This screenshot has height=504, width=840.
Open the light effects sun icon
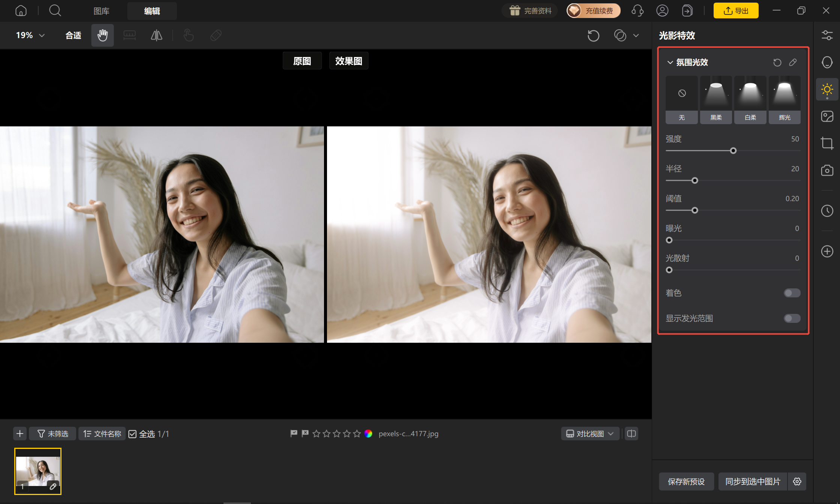click(x=827, y=89)
